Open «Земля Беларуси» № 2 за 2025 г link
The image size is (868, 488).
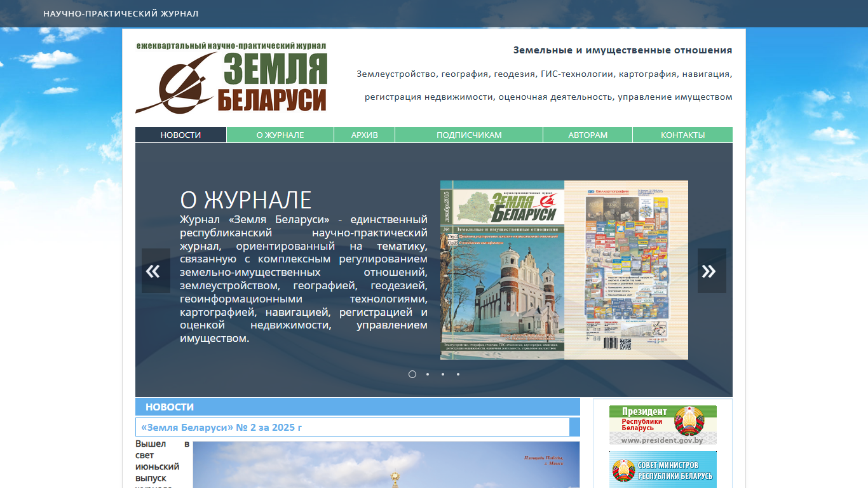tap(222, 427)
